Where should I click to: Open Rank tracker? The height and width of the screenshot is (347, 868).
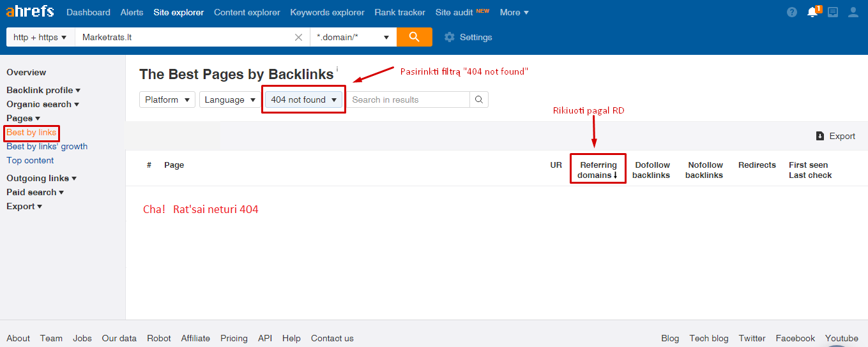(400, 12)
